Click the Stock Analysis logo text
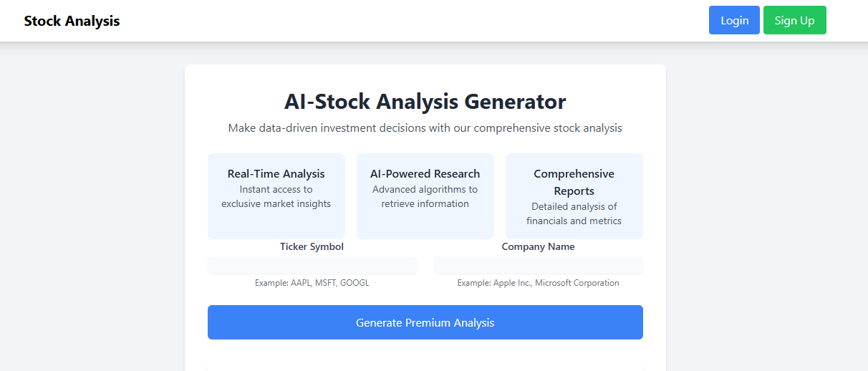 tap(72, 21)
